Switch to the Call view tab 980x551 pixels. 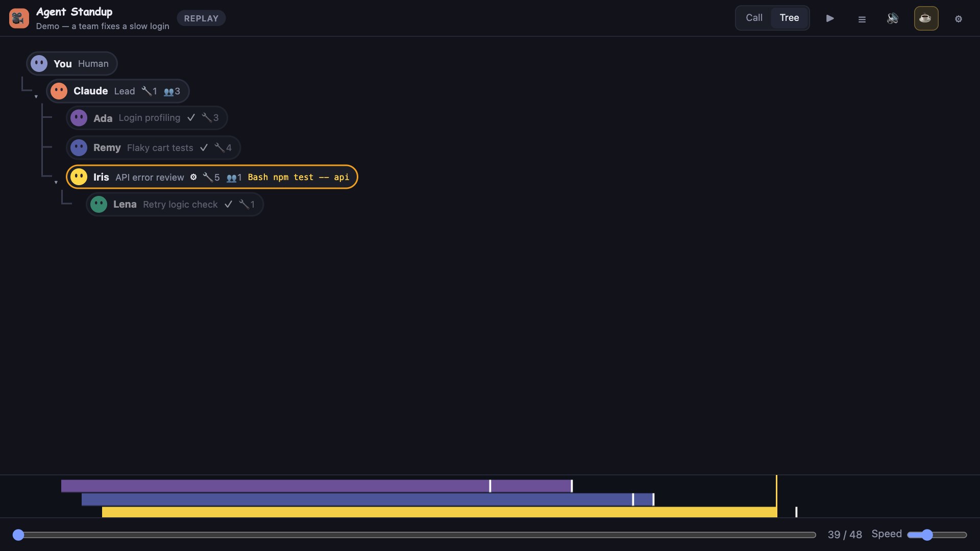[x=754, y=18]
